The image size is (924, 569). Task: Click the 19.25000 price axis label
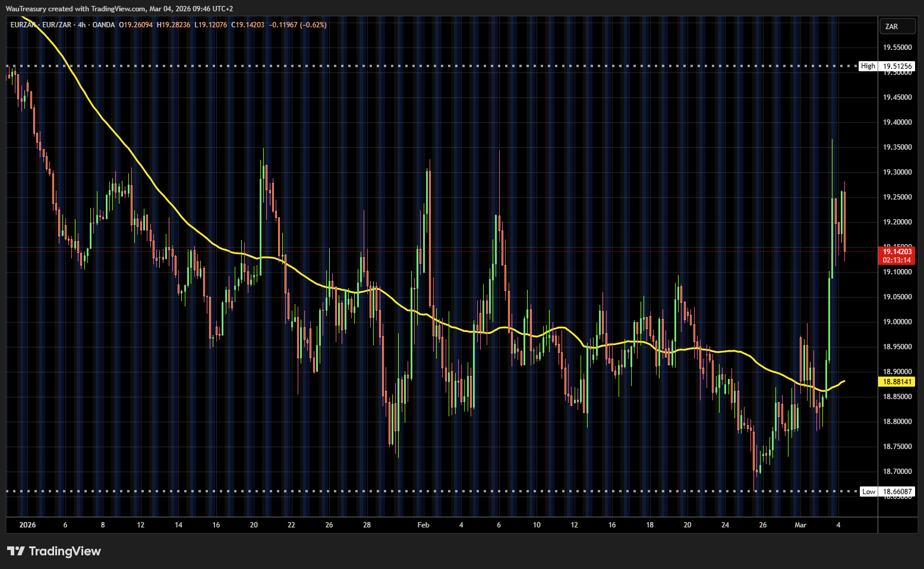pos(897,197)
